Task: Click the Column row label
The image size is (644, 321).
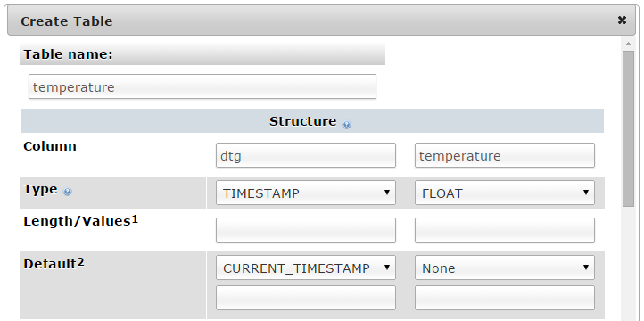Action: click(50, 146)
